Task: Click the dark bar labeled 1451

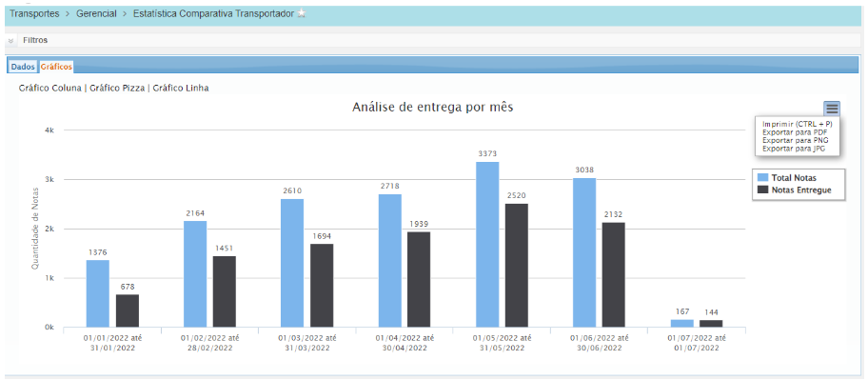Action: coord(225,292)
